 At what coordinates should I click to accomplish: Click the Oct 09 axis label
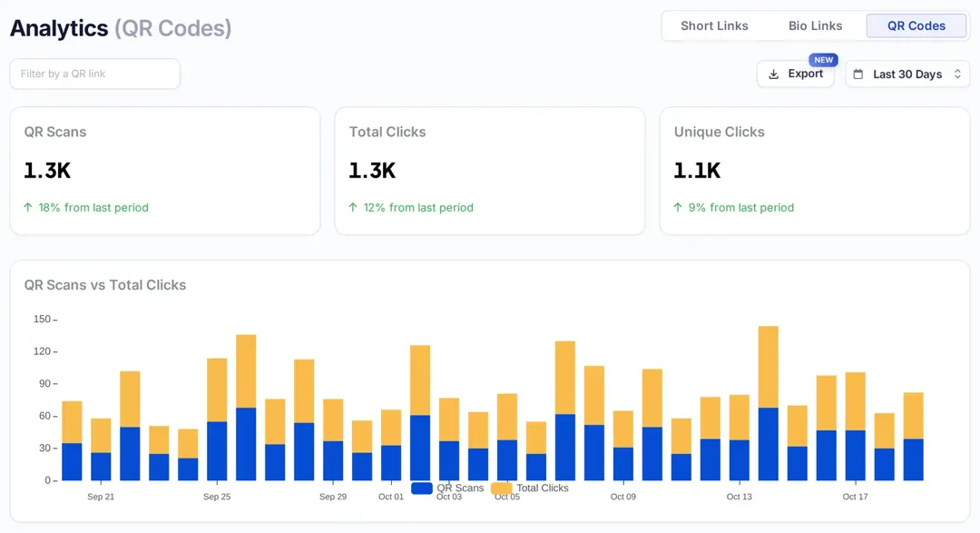point(623,497)
